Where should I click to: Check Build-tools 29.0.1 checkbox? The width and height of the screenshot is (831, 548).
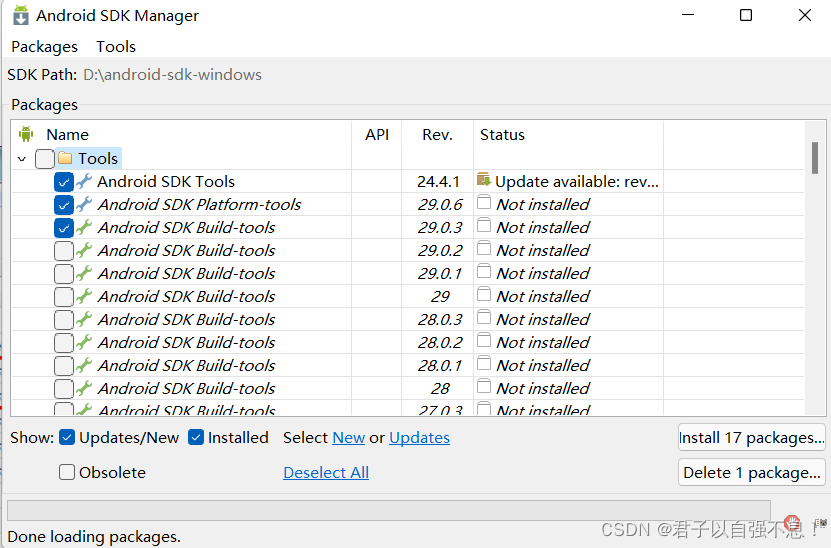[x=64, y=274]
